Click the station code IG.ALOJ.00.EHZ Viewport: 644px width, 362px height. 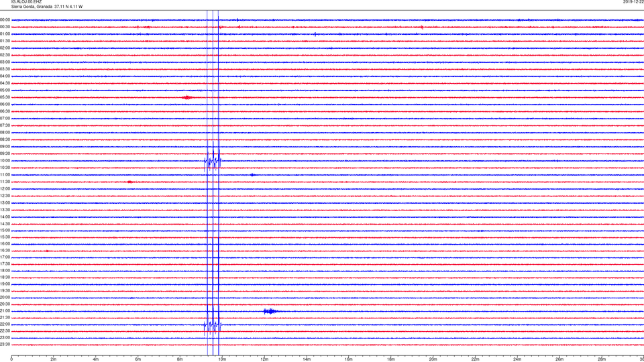pyautogui.click(x=26, y=2)
